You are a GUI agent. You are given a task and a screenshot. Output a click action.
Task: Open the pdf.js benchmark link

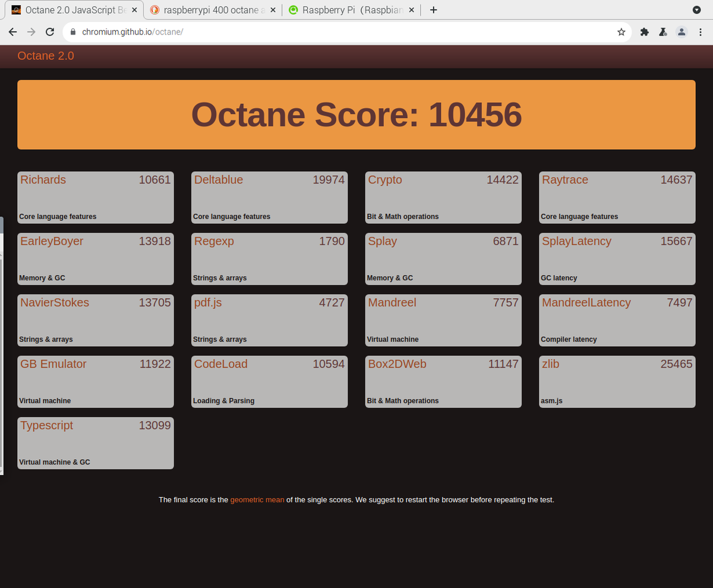click(208, 303)
